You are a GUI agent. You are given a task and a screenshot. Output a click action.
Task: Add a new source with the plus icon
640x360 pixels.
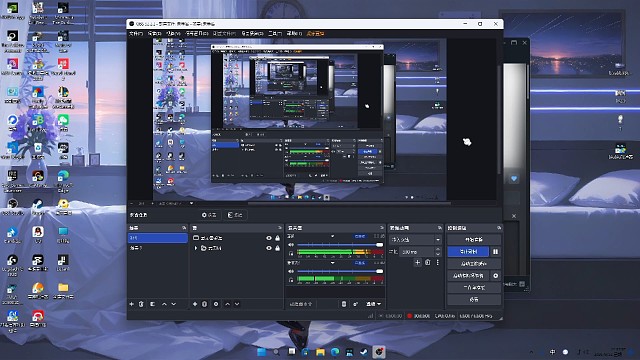[x=195, y=304]
